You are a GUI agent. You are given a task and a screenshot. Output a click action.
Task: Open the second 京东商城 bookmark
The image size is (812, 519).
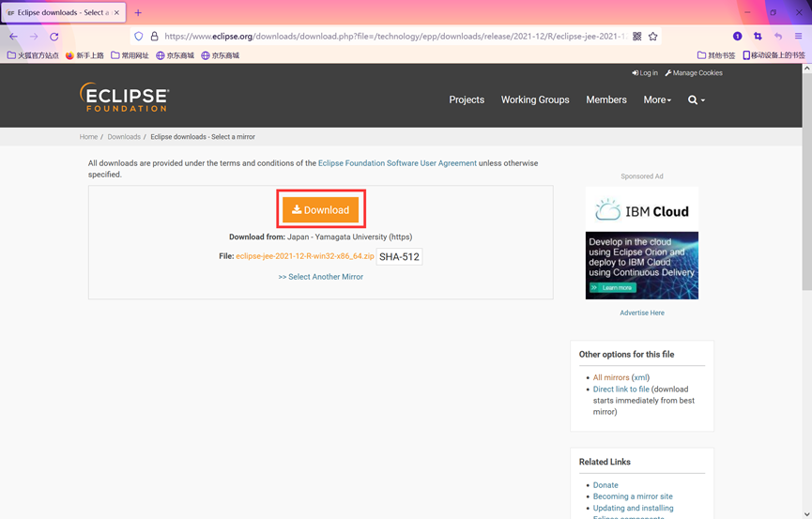tap(220, 55)
